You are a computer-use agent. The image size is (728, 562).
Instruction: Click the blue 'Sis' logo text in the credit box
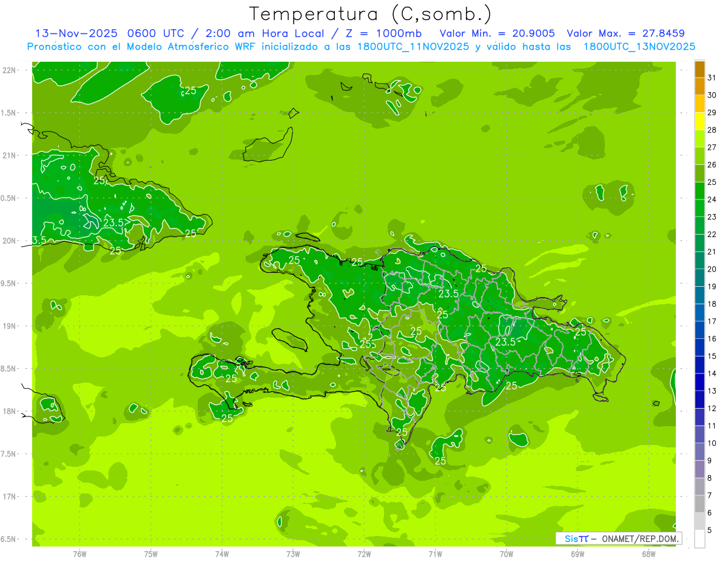(571, 538)
